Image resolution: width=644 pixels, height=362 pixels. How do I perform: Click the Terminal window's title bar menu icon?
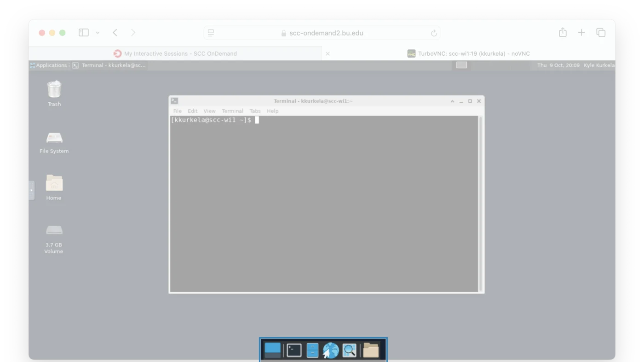tap(174, 101)
